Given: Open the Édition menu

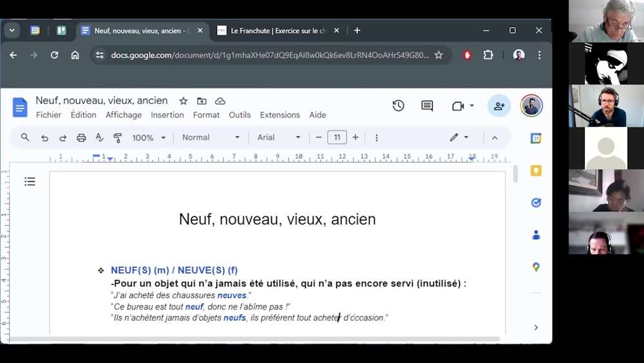Looking at the screenshot, I should click(x=83, y=115).
